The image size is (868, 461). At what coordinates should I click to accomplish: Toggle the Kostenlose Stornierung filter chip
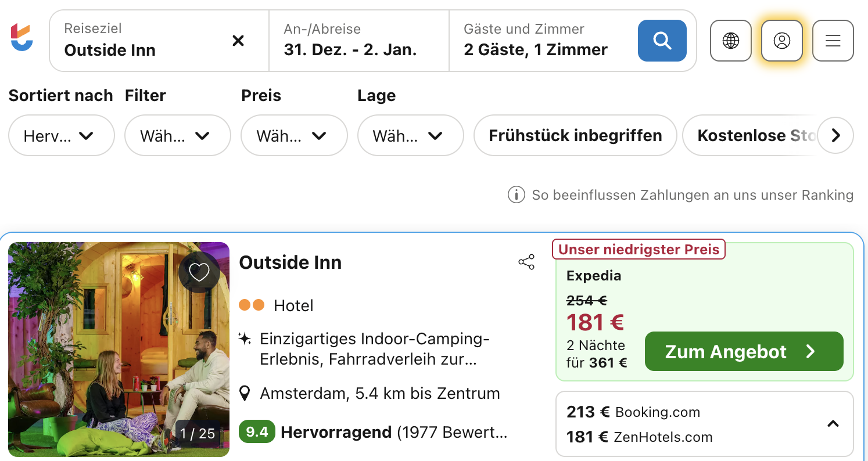click(x=749, y=136)
